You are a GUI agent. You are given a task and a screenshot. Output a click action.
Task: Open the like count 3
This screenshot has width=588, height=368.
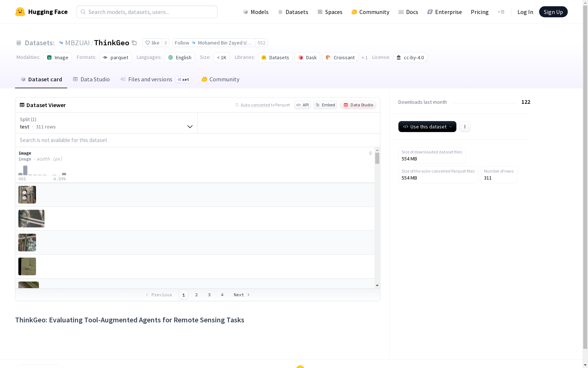165,43
